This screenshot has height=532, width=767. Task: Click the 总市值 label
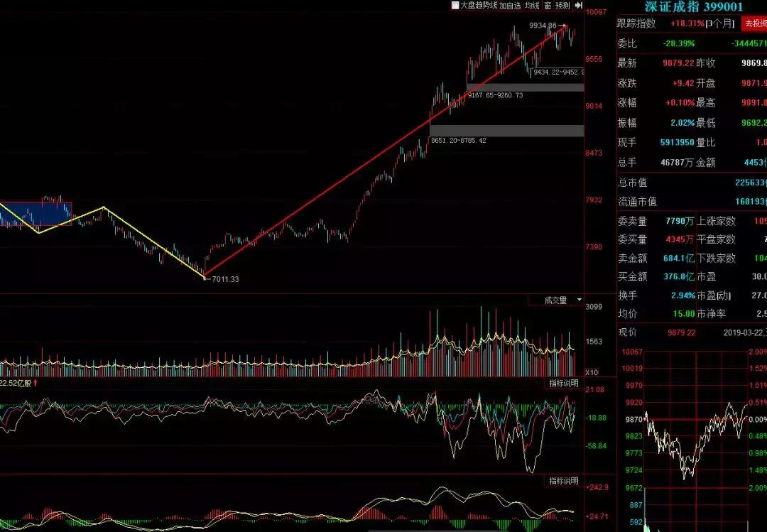pyautogui.click(x=633, y=183)
